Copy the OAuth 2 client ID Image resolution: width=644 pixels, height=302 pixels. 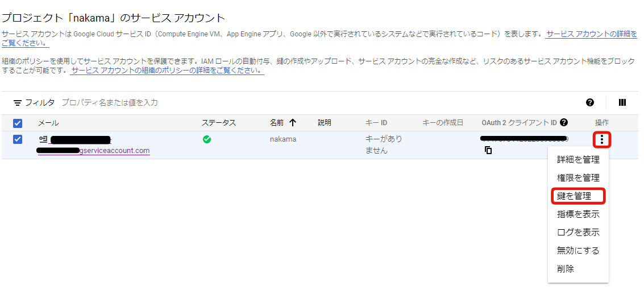[x=488, y=150]
